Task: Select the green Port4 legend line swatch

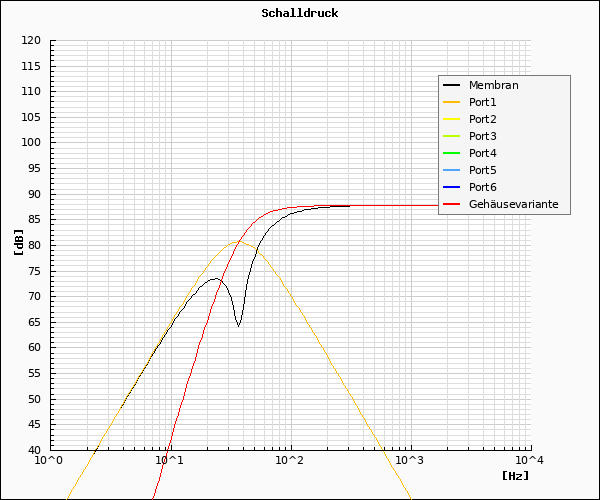Action: pyautogui.click(x=452, y=153)
